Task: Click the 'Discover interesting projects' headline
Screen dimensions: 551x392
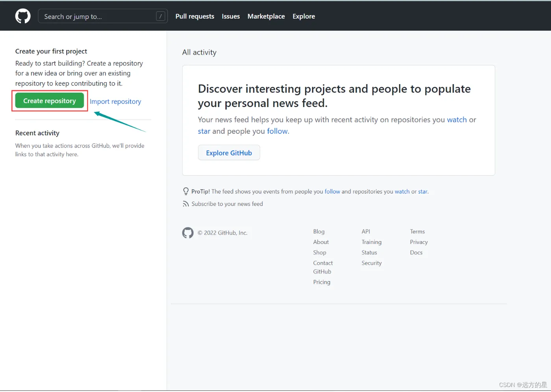Action: [334, 96]
